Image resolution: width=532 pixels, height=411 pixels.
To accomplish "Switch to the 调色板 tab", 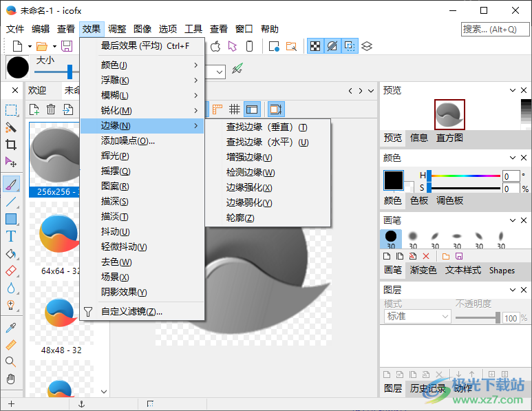I will pos(449,200).
